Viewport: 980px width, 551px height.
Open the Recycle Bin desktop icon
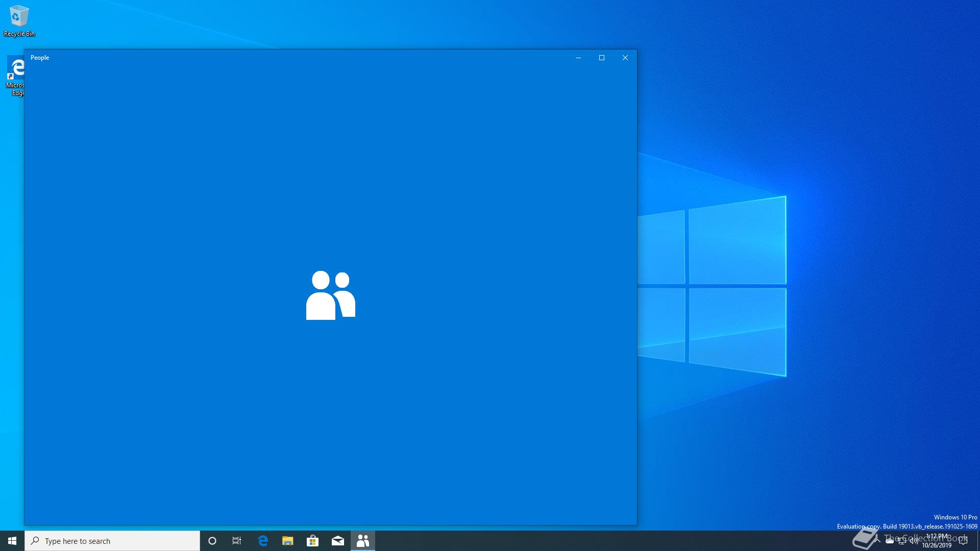pos(19,21)
